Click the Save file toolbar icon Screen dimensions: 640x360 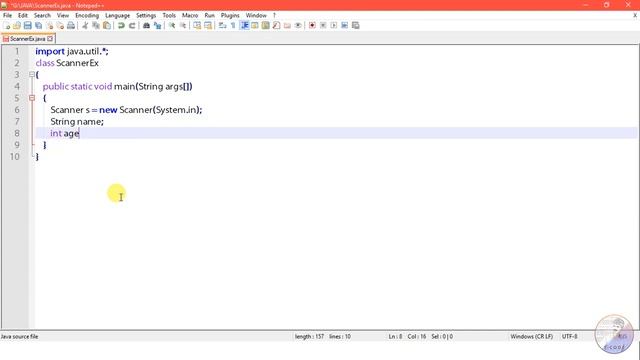tap(27, 25)
